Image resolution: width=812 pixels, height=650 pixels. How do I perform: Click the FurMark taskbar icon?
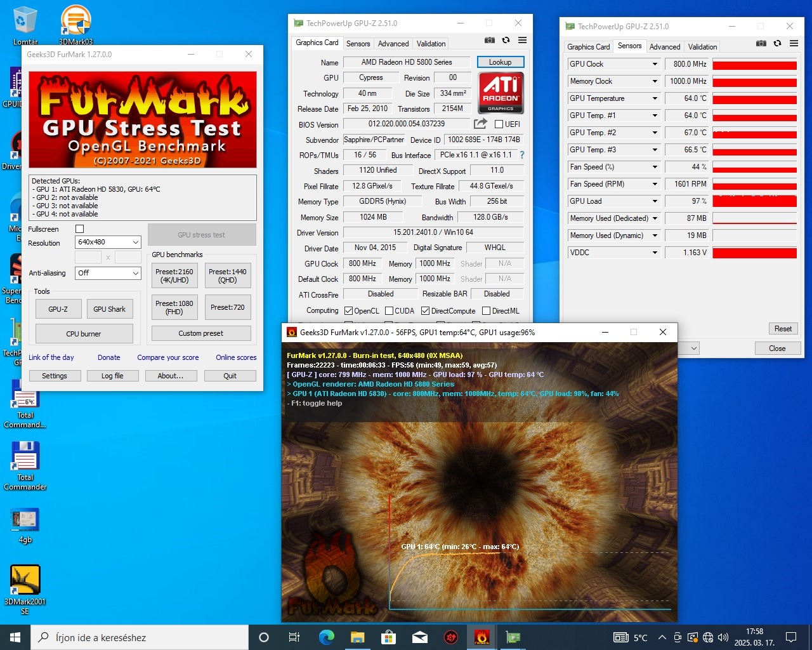[481, 637]
